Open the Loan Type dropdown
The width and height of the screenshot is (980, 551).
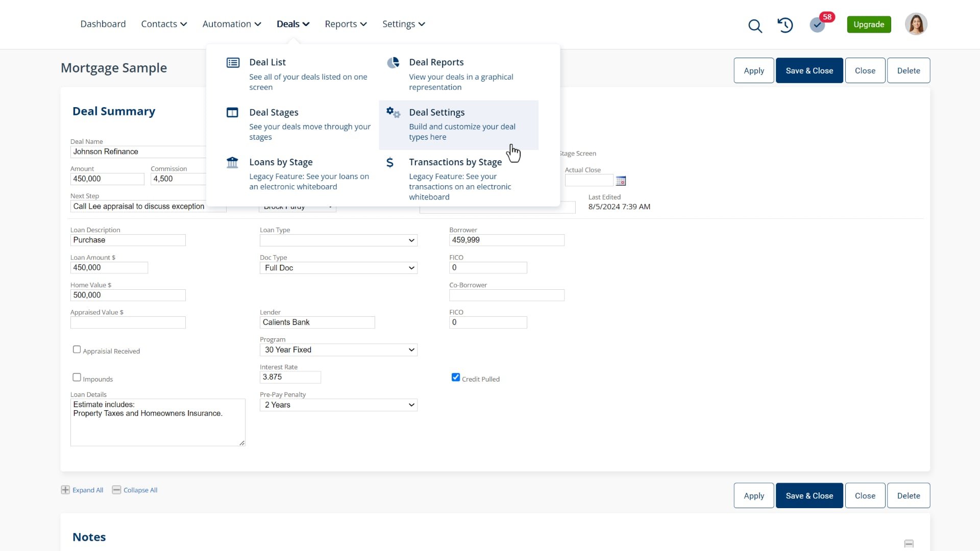point(338,240)
